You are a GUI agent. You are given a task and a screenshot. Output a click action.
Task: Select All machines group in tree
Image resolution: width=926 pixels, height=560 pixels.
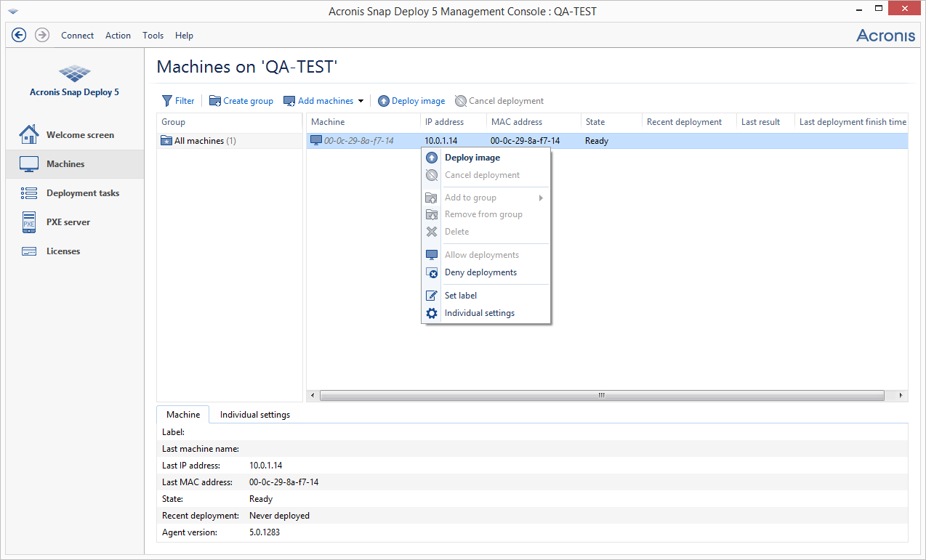coord(198,141)
